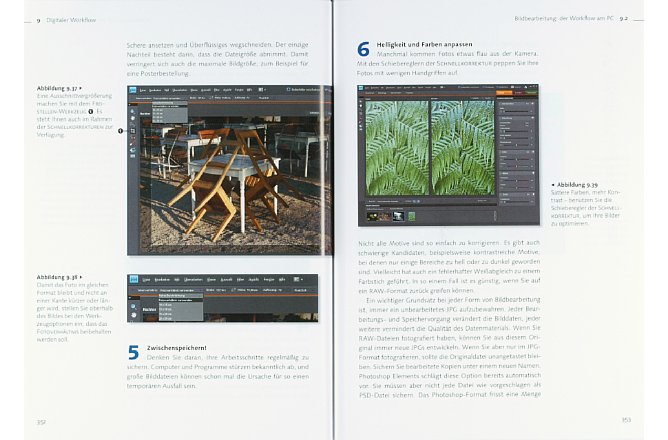Click the Auto button in the fern sharpen section
The image size is (668, 440).
(x=528, y=194)
